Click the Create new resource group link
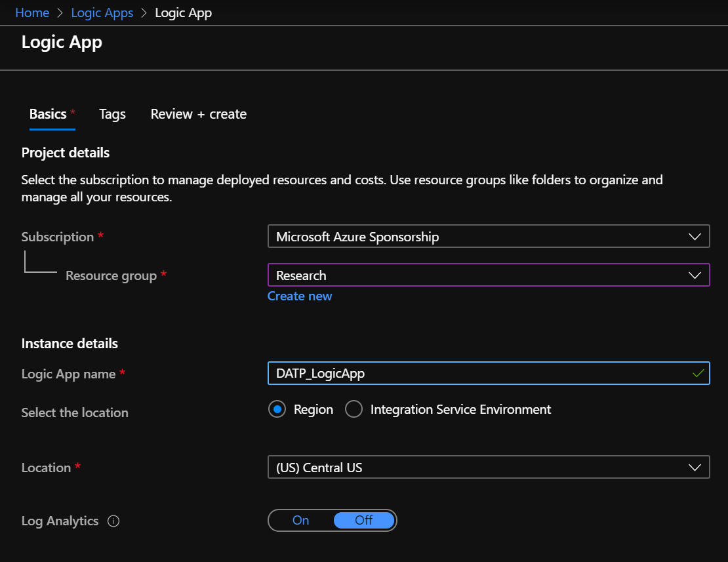The height and width of the screenshot is (562, 728). point(300,296)
